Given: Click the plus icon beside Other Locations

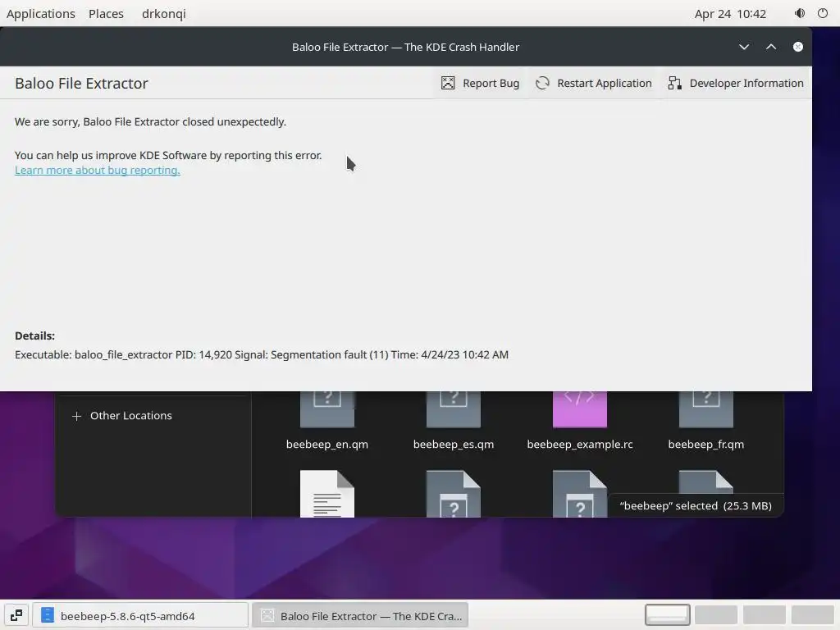Looking at the screenshot, I should (x=76, y=416).
